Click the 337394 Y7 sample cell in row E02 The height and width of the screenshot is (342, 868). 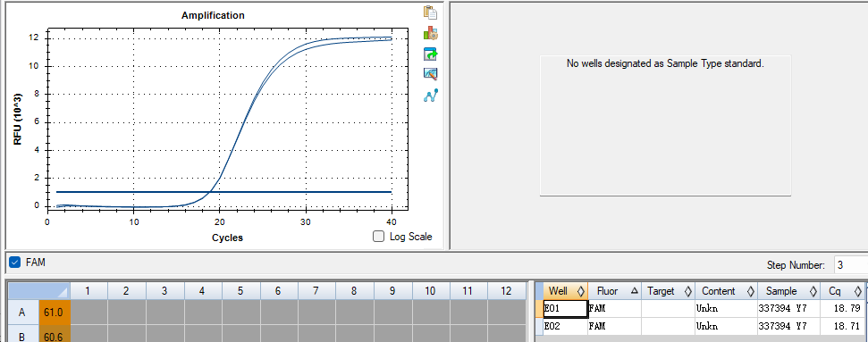tap(788, 327)
